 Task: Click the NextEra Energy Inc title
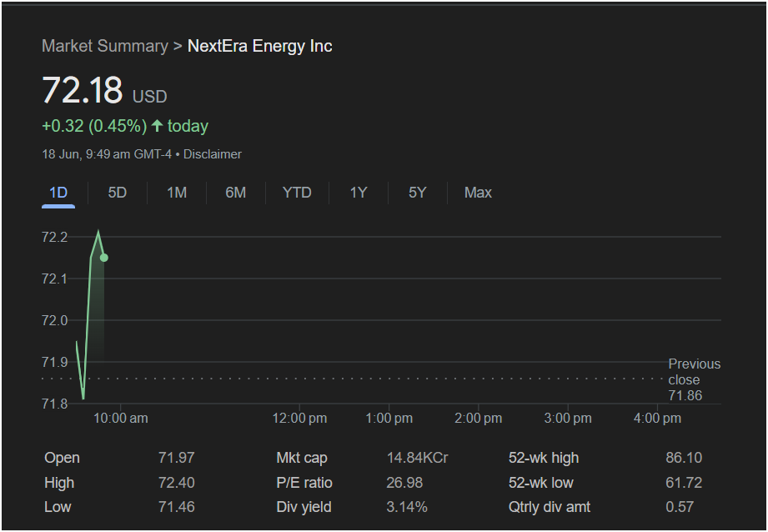259,46
